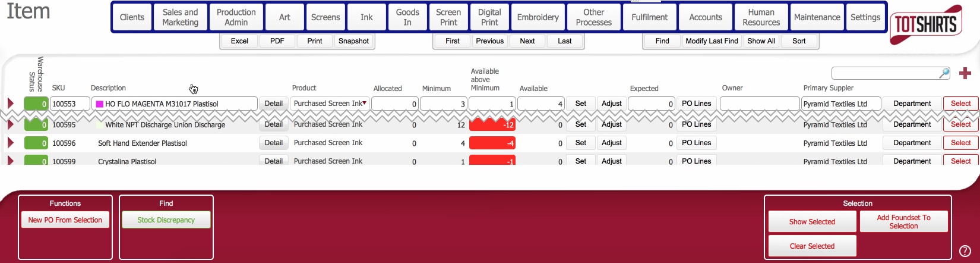Image resolution: width=980 pixels, height=263 pixels.
Task: Click into the Owner field for SKU 100553
Action: point(759,104)
